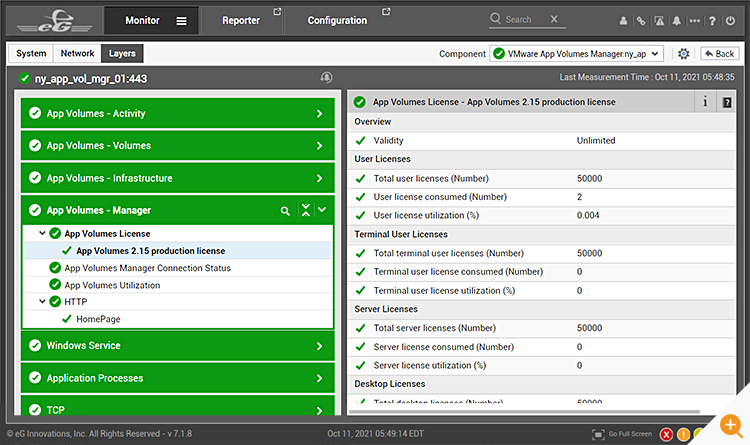The width and height of the screenshot is (750, 445).
Task: Click the alarm bell icon beside ny_app_vol_mgr_01:443
Action: (326, 78)
